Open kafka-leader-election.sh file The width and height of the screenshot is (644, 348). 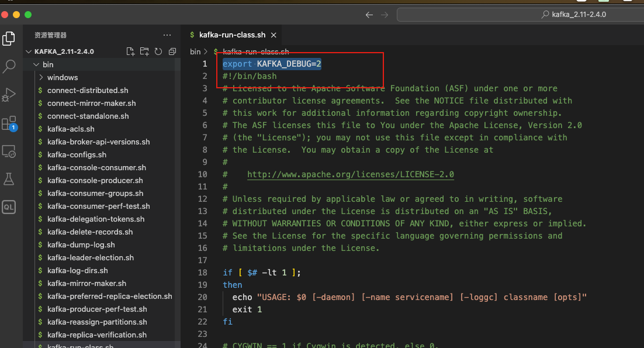[91, 257]
